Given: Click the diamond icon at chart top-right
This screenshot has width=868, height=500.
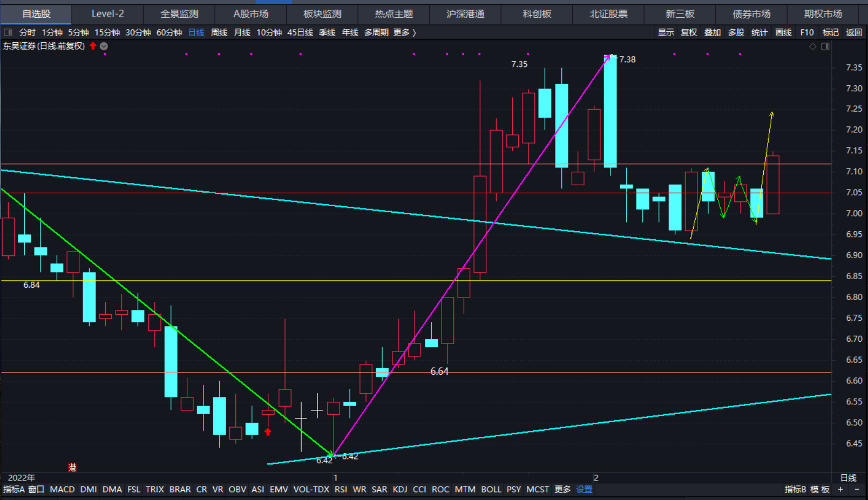Looking at the screenshot, I should coord(812,46).
